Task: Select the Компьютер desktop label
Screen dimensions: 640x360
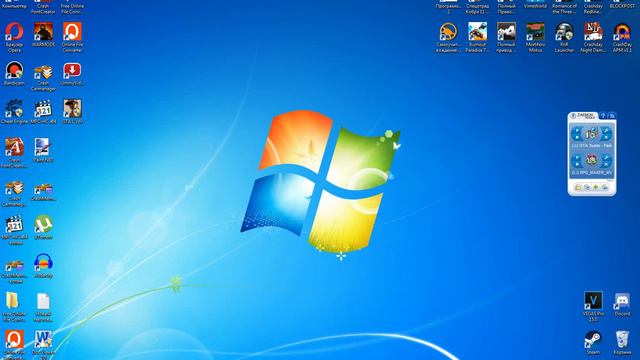Action: click(14, 6)
